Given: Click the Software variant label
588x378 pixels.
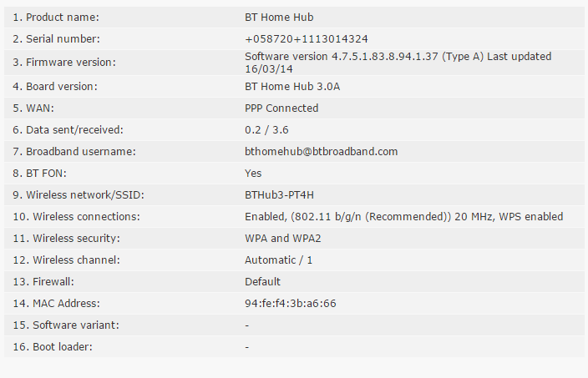Looking at the screenshot, I should click(66, 325).
